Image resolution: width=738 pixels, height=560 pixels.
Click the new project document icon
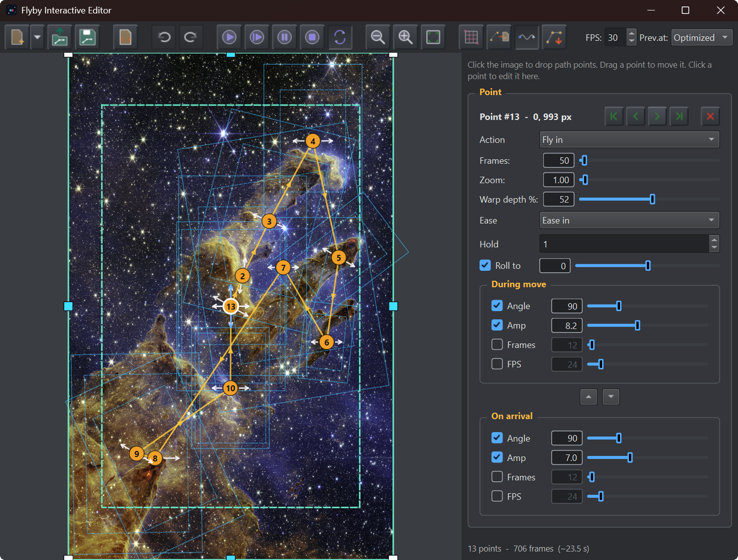pyautogui.click(x=17, y=37)
